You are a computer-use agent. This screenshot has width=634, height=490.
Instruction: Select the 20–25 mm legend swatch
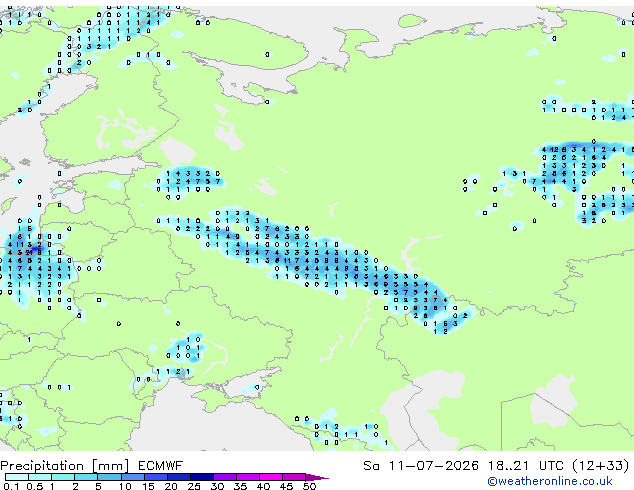(x=178, y=477)
